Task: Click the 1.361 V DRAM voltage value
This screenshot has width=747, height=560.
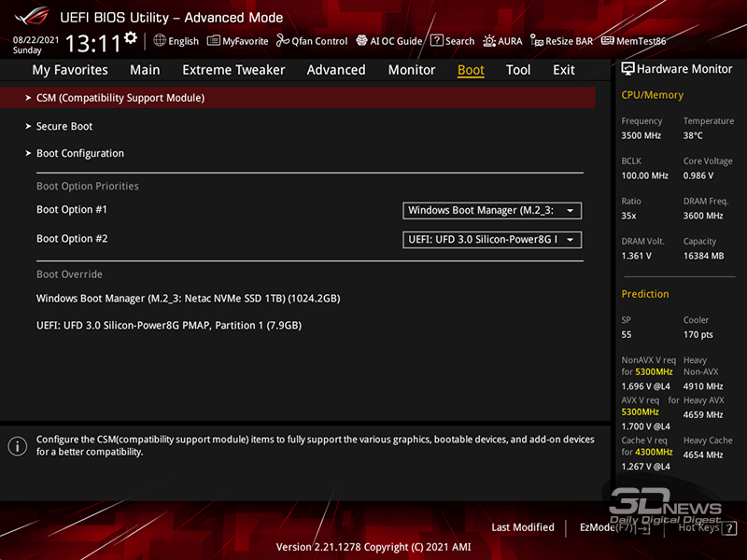Action: pyautogui.click(x=636, y=256)
